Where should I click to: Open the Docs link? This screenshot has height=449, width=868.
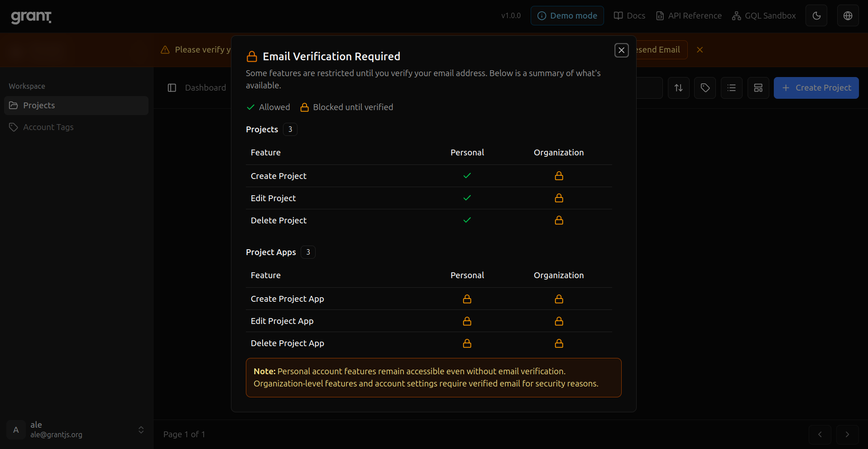click(x=629, y=16)
